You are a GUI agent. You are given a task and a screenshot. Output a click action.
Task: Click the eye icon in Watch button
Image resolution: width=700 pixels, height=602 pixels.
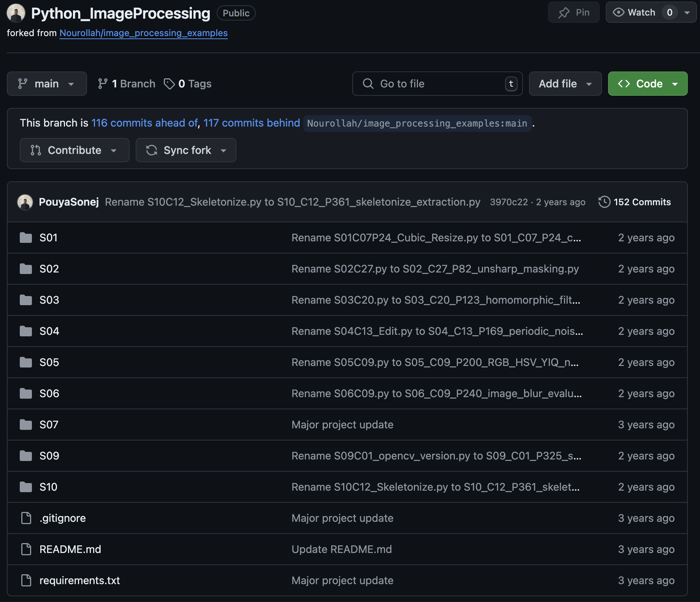click(619, 13)
